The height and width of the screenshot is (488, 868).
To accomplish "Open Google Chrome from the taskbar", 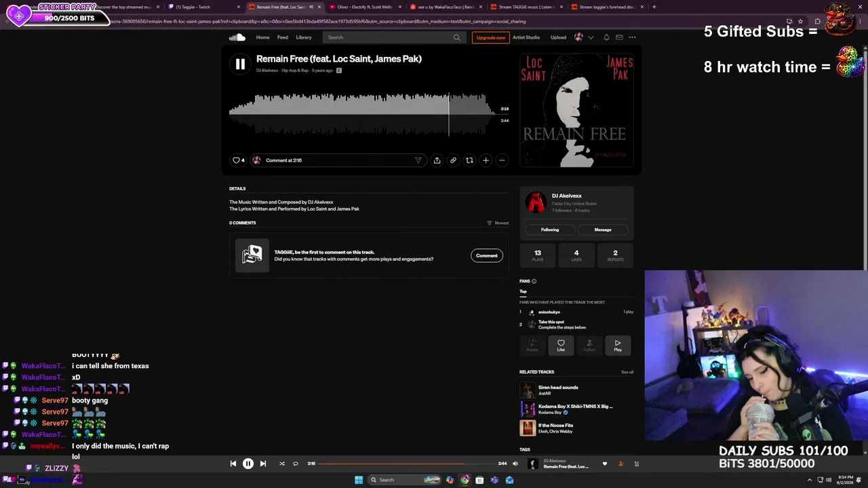I will pyautogui.click(x=465, y=480).
